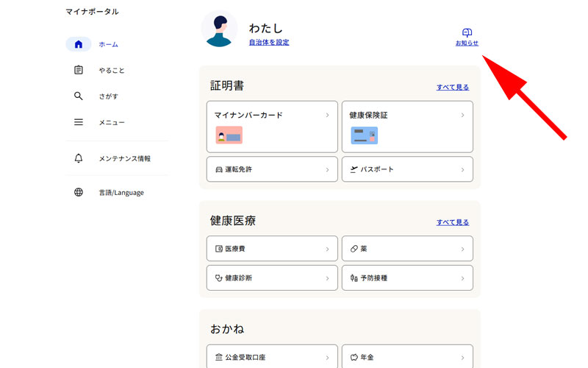Open メニュー in the sidebar
Screen dimensions: 588x368
[x=112, y=122]
